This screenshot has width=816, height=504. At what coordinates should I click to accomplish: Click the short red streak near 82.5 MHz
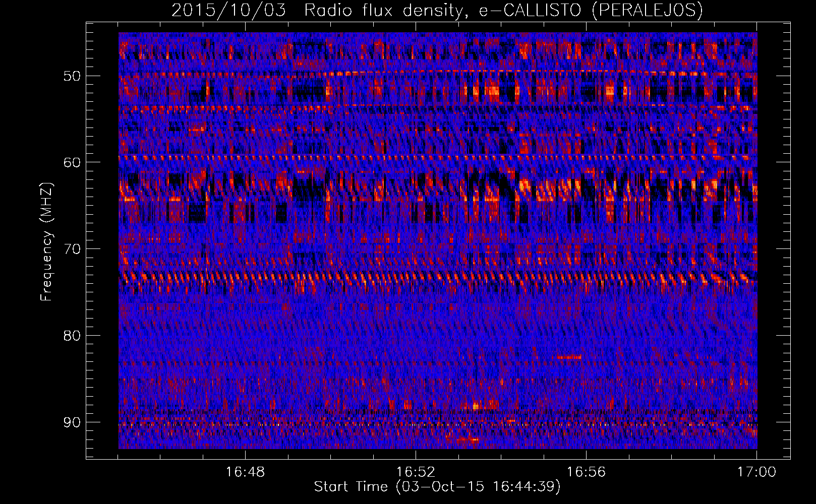pyautogui.click(x=568, y=357)
